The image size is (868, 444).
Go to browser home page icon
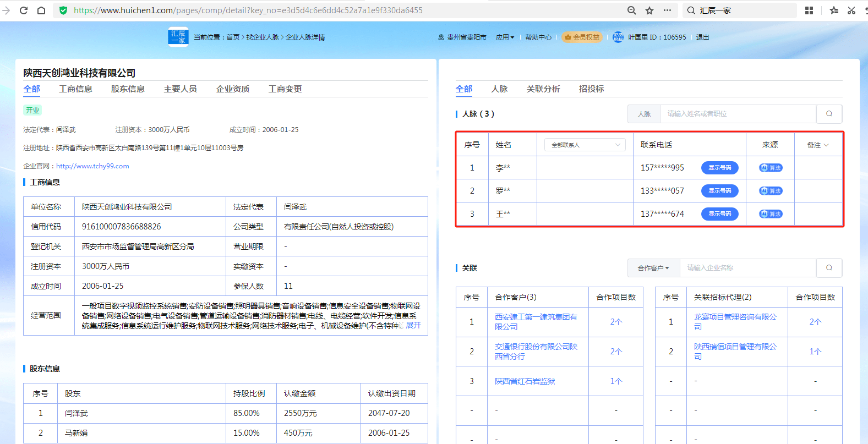41,10
